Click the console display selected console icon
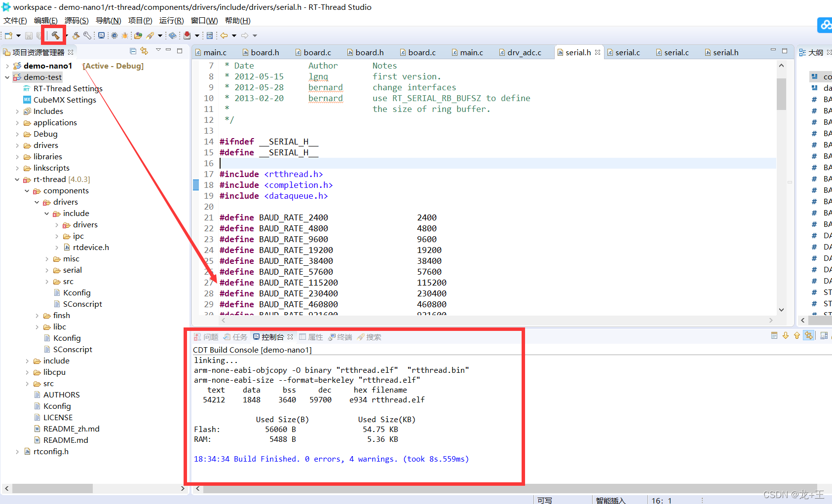This screenshot has width=832, height=504. pyautogui.click(x=824, y=336)
